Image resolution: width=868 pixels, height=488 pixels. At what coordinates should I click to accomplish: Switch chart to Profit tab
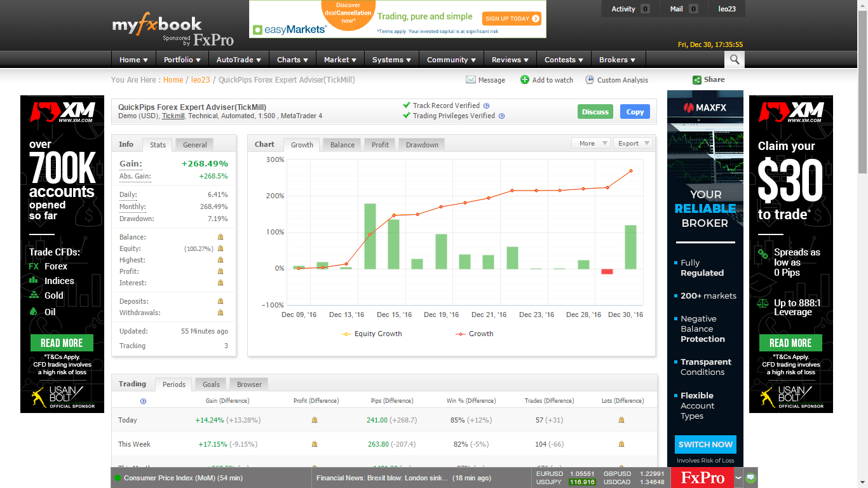(x=380, y=145)
